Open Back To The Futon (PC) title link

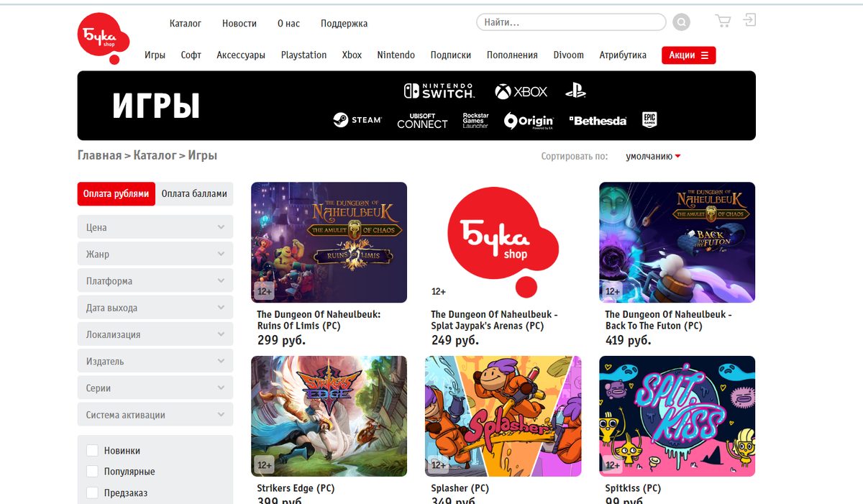[x=668, y=320]
